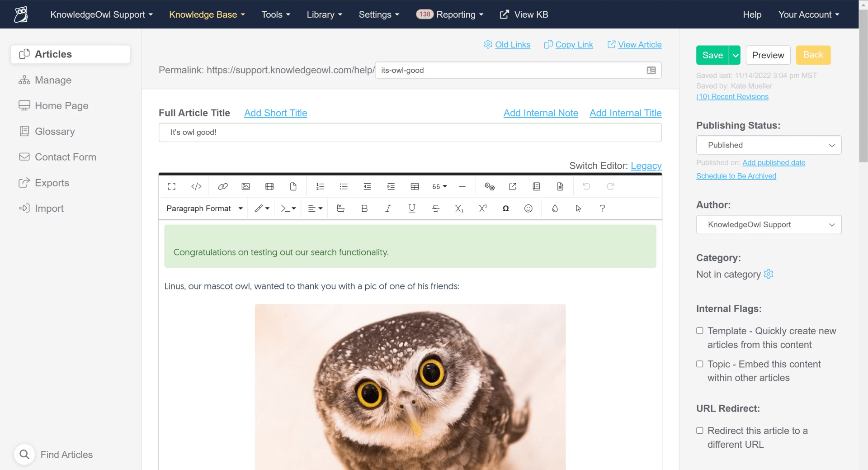
Task: Select Glossary in the sidebar
Action: 55,131
